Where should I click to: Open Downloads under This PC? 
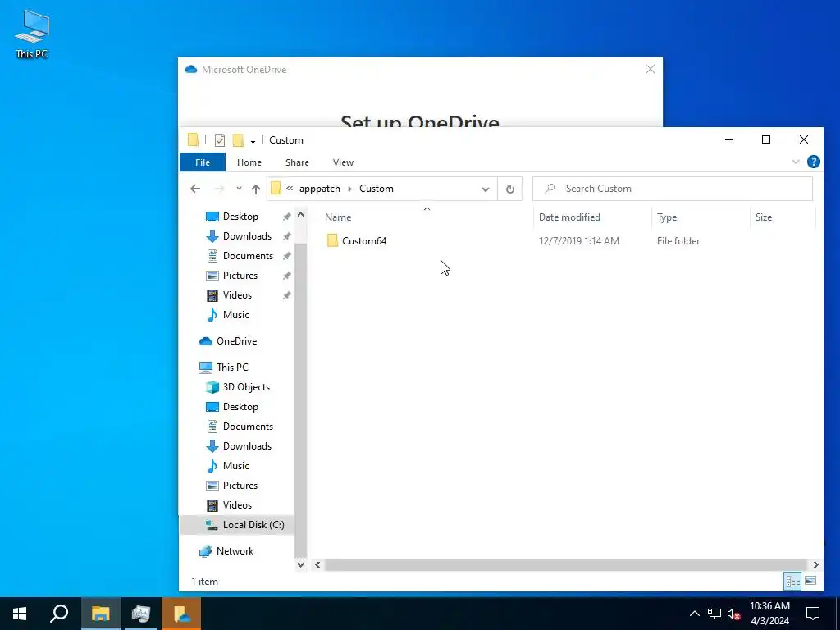pos(247,446)
